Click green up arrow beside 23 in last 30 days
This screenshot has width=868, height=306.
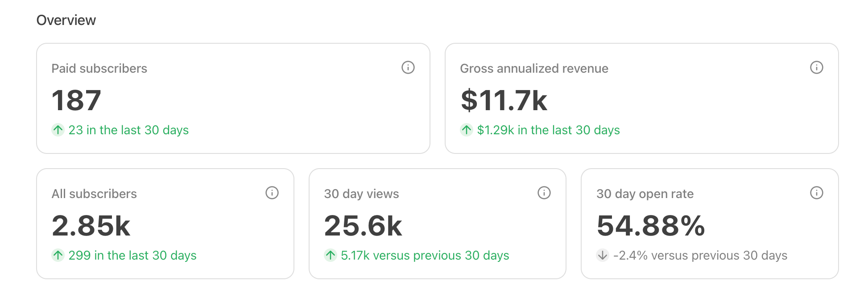click(x=58, y=130)
